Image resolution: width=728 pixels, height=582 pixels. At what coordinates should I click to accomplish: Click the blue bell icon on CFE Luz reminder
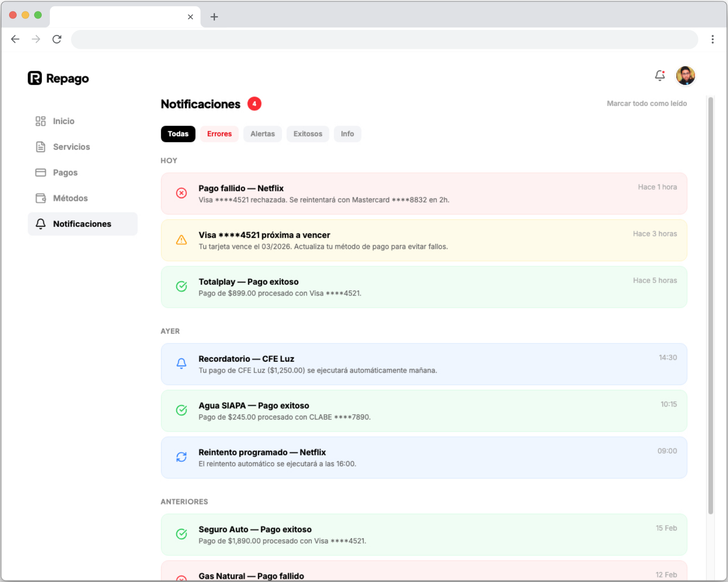181,363
